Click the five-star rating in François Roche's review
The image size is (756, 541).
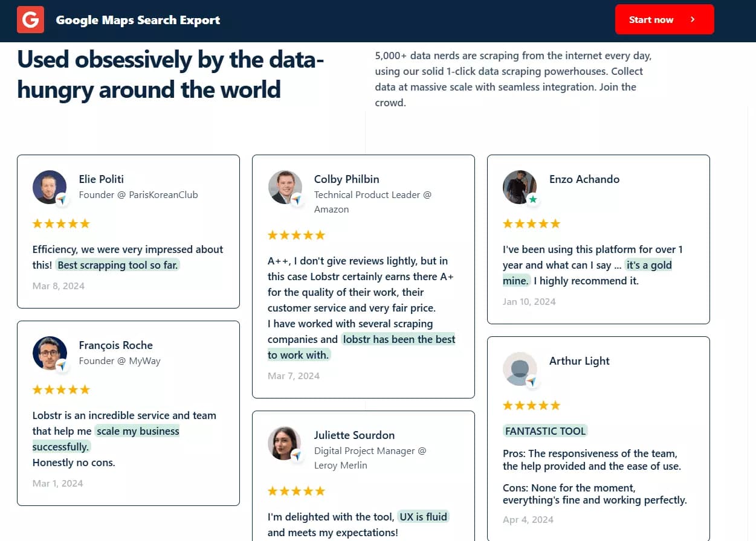(x=61, y=390)
